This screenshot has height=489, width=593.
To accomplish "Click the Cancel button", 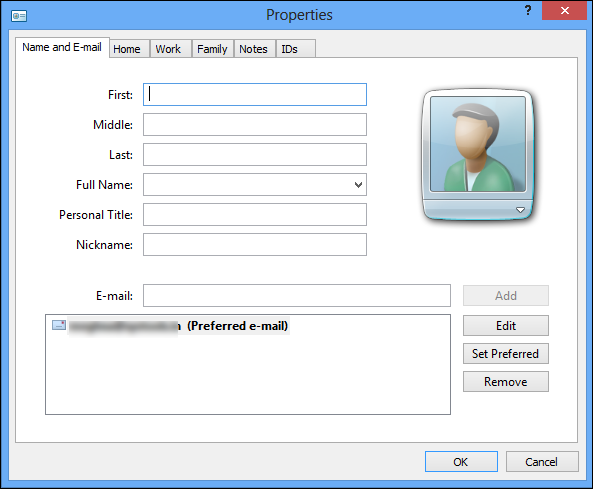I will click(x=542, y=462).
